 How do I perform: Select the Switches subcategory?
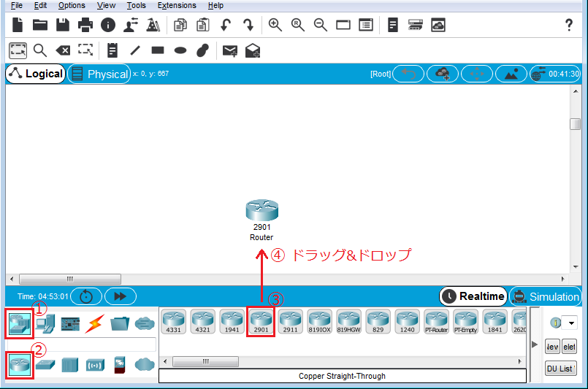(45, 365)
